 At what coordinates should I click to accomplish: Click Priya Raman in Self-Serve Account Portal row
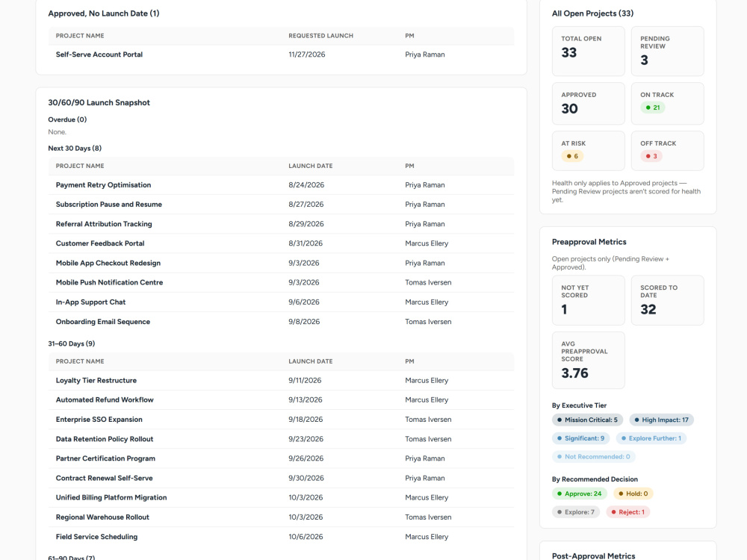click(424, 55)
